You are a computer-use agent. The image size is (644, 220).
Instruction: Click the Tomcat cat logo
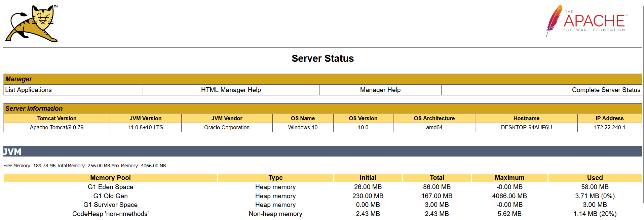[x=32, y=24]
